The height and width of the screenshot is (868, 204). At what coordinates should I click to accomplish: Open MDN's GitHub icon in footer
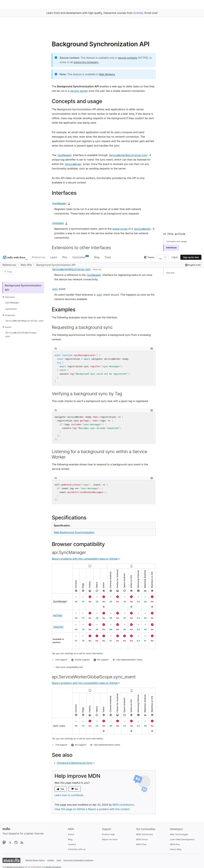tap(16, 842)
